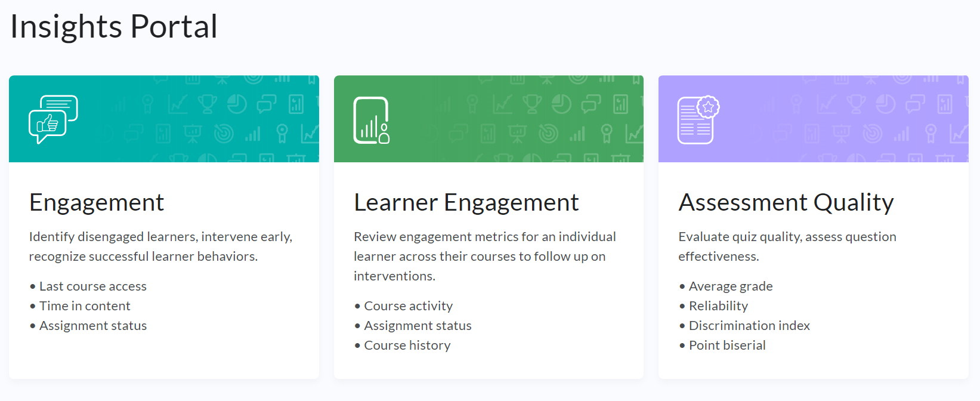Open the Engagement card title
This screenshot has width=980, height=401.
tap(97, 203)
